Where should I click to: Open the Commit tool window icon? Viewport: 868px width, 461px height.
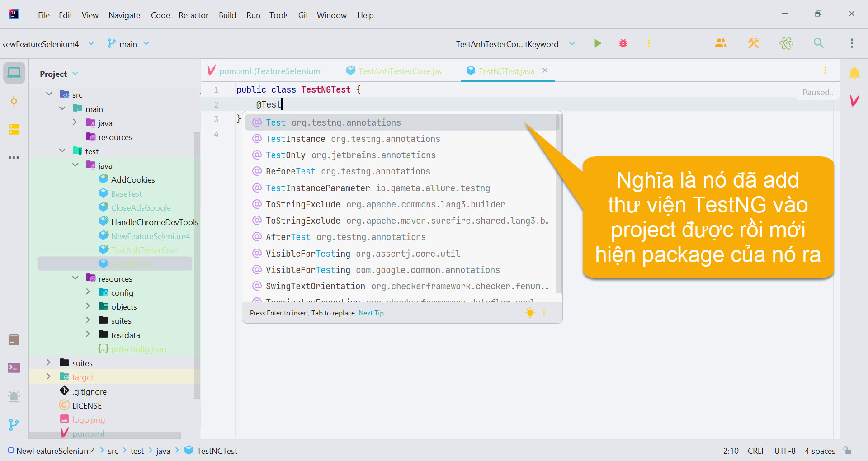pos(14,101)
